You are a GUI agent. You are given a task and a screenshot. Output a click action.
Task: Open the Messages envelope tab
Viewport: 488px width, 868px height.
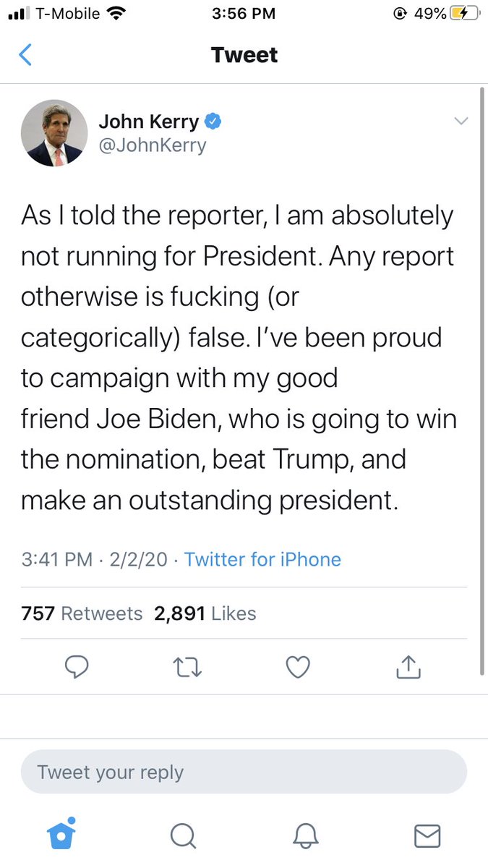(x=427, y=835)
